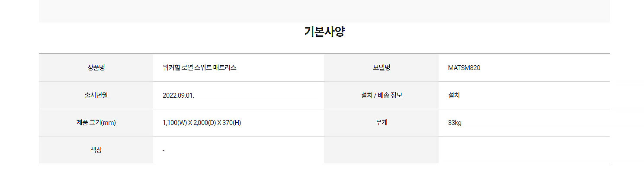644x172 pixels.
Task: Click the empty gray cell below 무게
Action: [x=381, y=150]
